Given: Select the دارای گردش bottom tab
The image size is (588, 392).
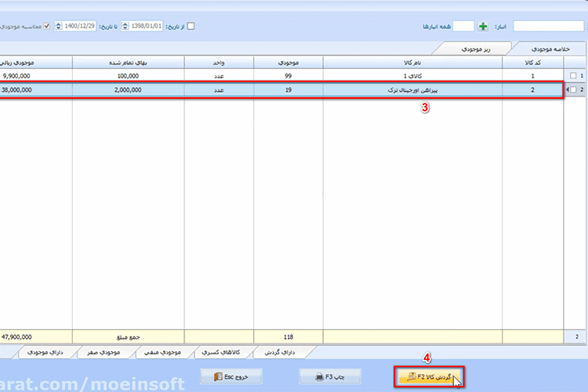Looking at the screenshot, I should [x=280, y=352].
